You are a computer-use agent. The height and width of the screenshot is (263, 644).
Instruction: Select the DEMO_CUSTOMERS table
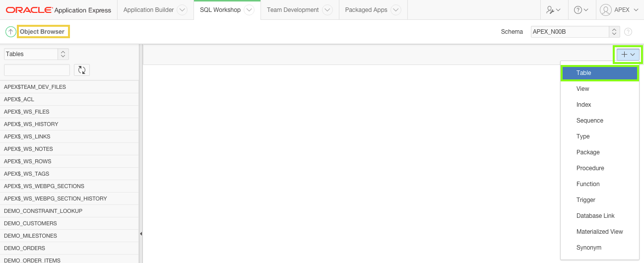pos(69,223)
